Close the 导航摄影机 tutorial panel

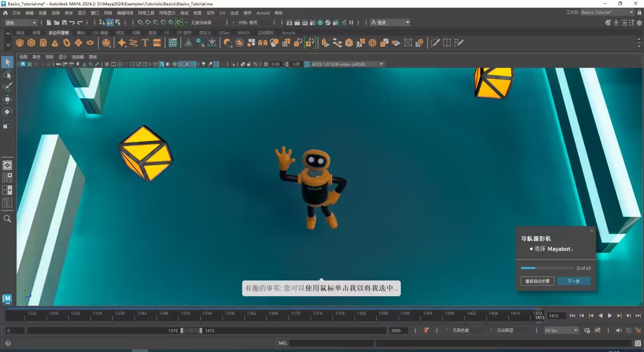(x=592, y=230)
